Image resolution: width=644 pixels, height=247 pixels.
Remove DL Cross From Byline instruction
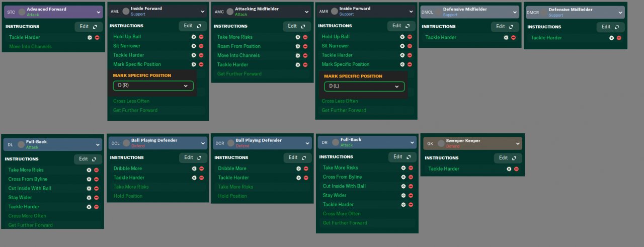tap(97, 179)
